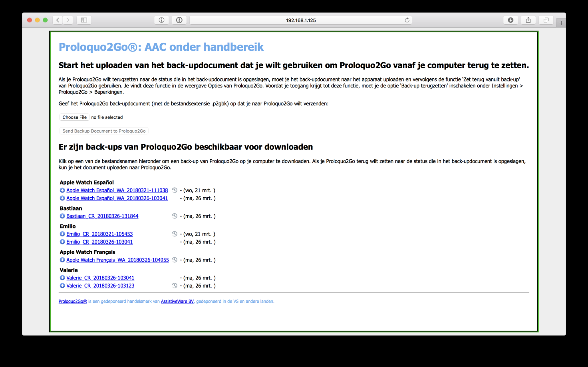Click the 'Apple Watch Español' group heading
The height and width of the screenshot is (367, 588).
coord(87,183)
